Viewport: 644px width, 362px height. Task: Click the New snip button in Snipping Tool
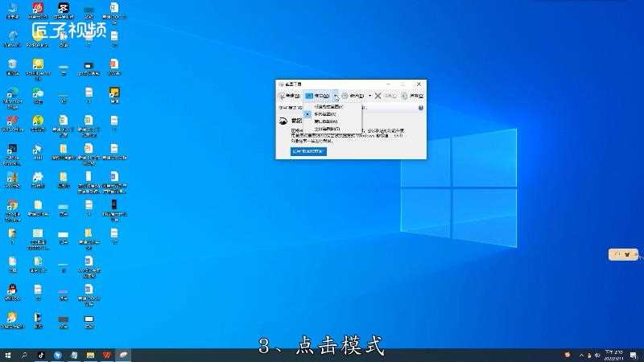[289, 96]
